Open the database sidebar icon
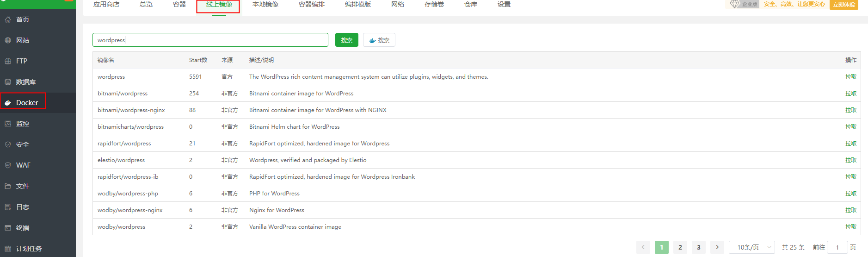Screen dimensions: 868x257 point(8,82)
